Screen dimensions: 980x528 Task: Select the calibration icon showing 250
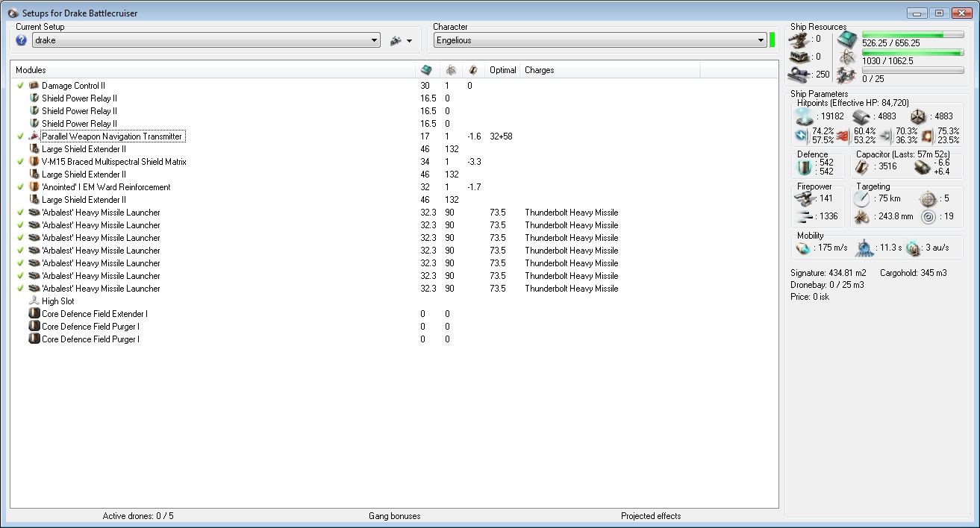pos(799,74)
